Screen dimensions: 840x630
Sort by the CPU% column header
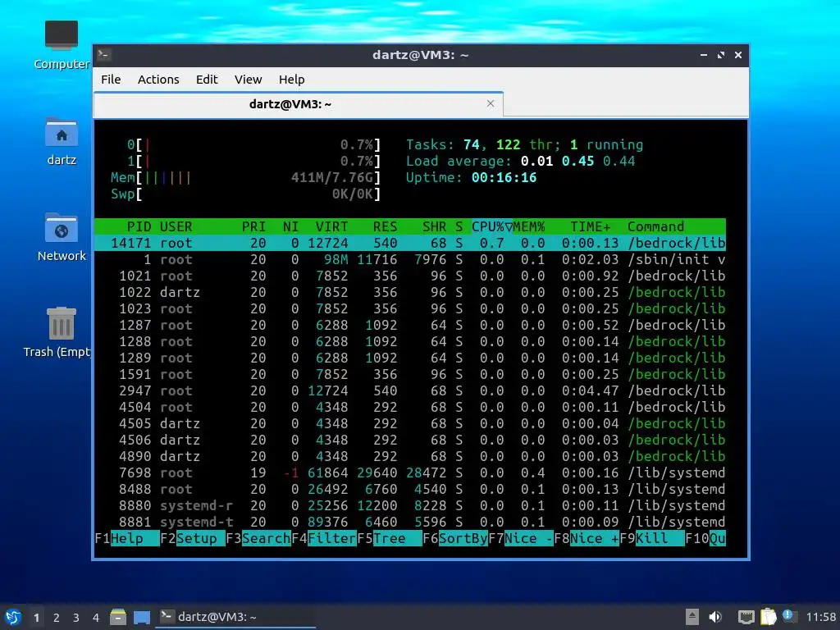(491, 226)
